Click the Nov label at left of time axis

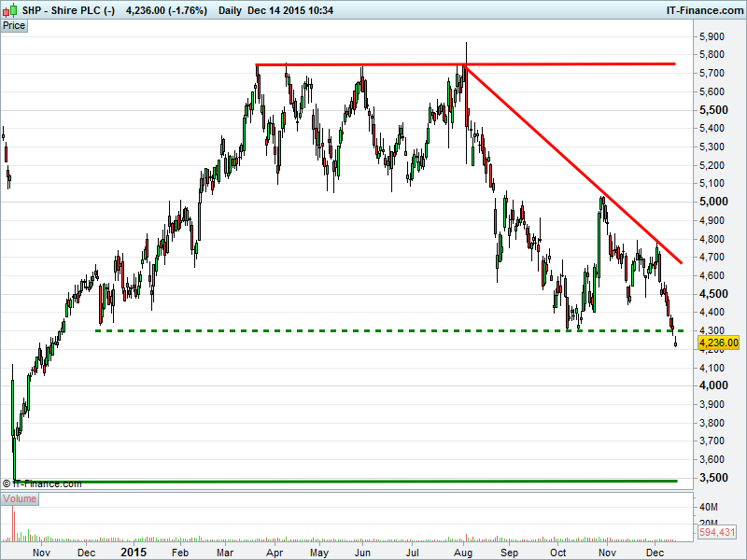[40, 552]
